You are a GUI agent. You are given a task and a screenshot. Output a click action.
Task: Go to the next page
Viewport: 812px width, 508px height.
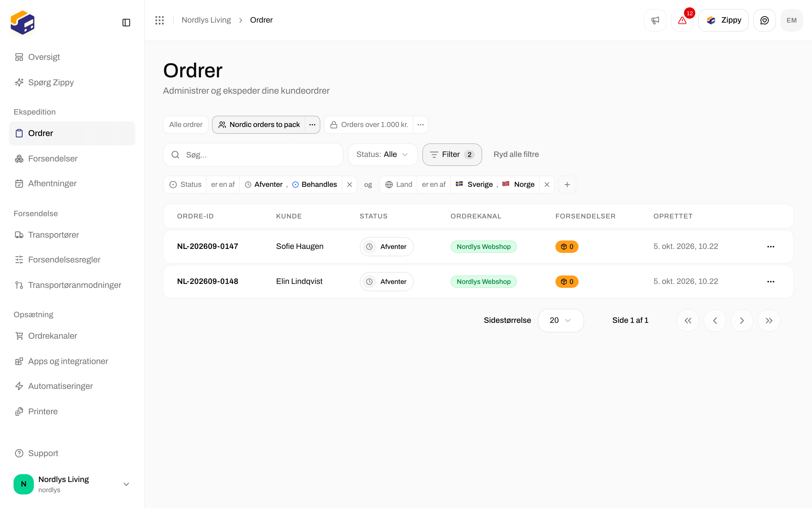742,321
